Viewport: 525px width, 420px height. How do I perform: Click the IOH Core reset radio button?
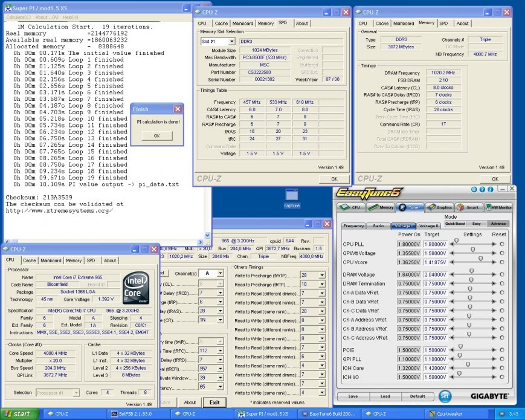[502, 368]
